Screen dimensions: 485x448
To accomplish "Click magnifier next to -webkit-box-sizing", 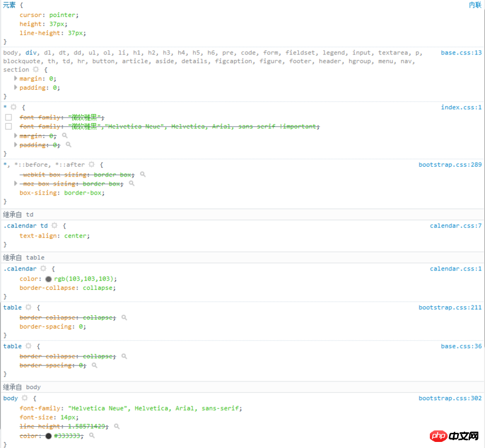I will pos(142,175).
